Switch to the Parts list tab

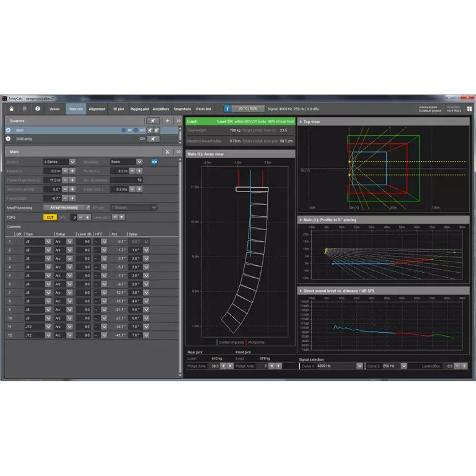tap(203, 108)
